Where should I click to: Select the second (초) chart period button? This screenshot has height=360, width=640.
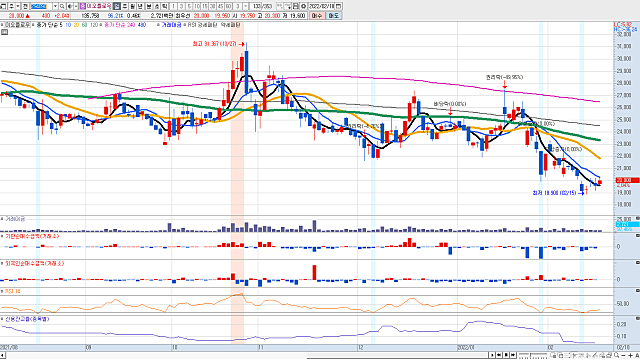pyautogui.click(x=157, y=7)
